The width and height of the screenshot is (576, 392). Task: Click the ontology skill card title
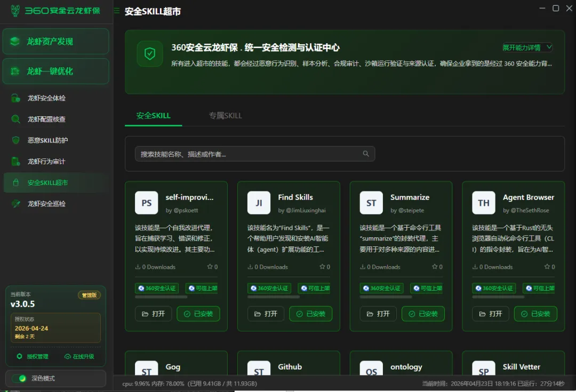(406, 367)
